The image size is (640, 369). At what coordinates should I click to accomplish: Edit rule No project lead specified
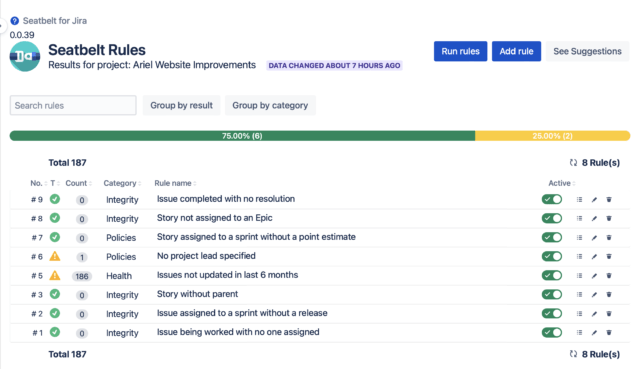594,256
